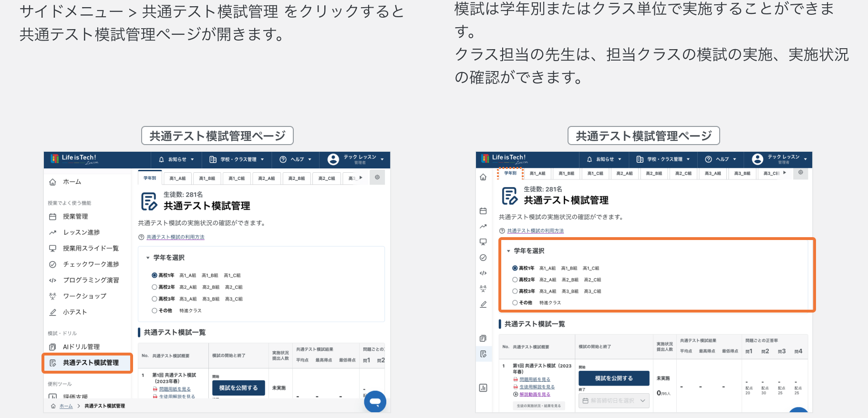Image resolution: width=868 pixels, height=418 pixels.
Task: Open the blue chat bubble in the left screenshot
Action: click(375, 401)
